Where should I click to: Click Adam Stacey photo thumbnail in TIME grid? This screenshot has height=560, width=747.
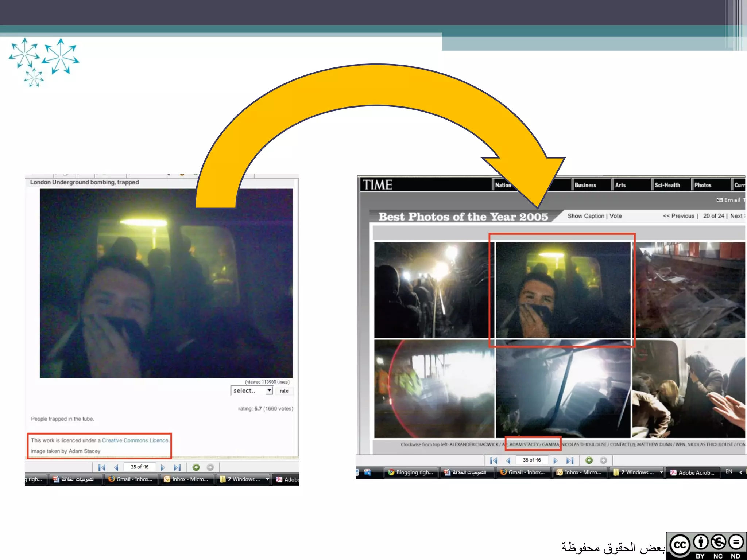click(563, 290)
